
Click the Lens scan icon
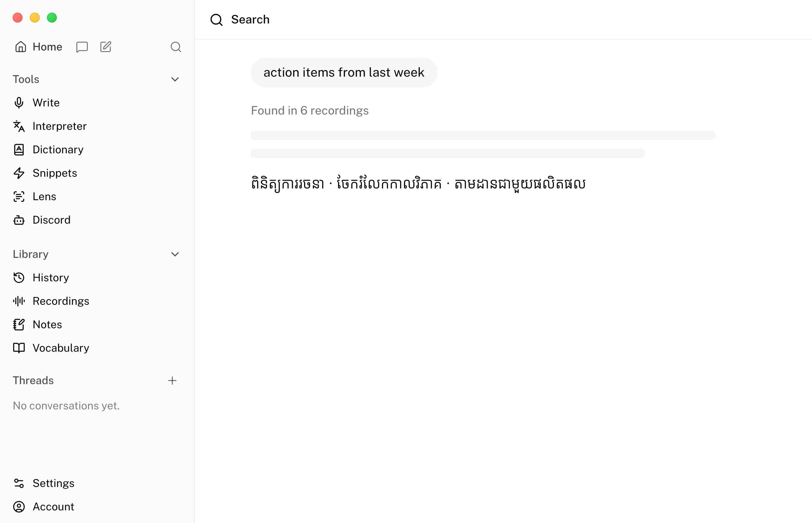click(19, 196)
